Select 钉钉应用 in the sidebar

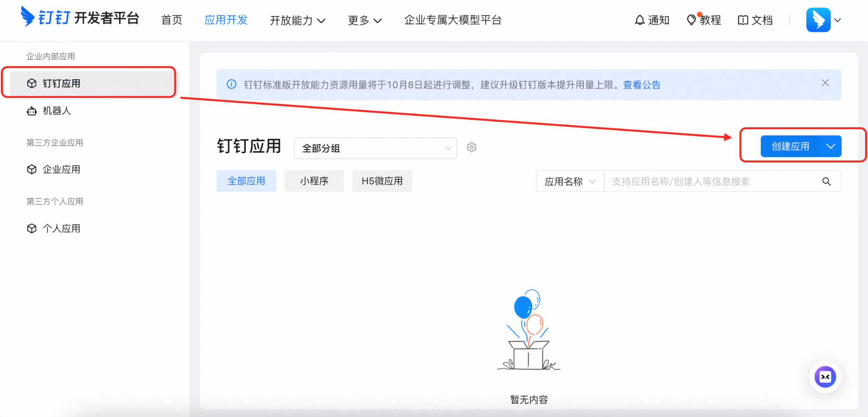click(x=93, y=83)
